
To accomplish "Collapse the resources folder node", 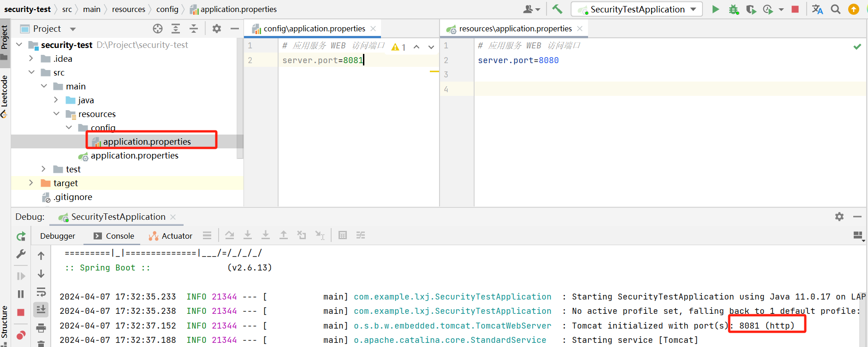I will click(56, 114).
